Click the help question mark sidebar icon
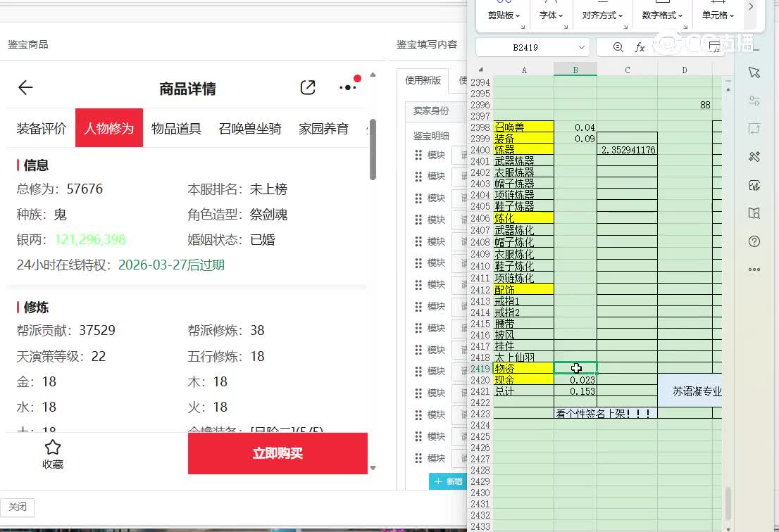 [x=754, y=241]
